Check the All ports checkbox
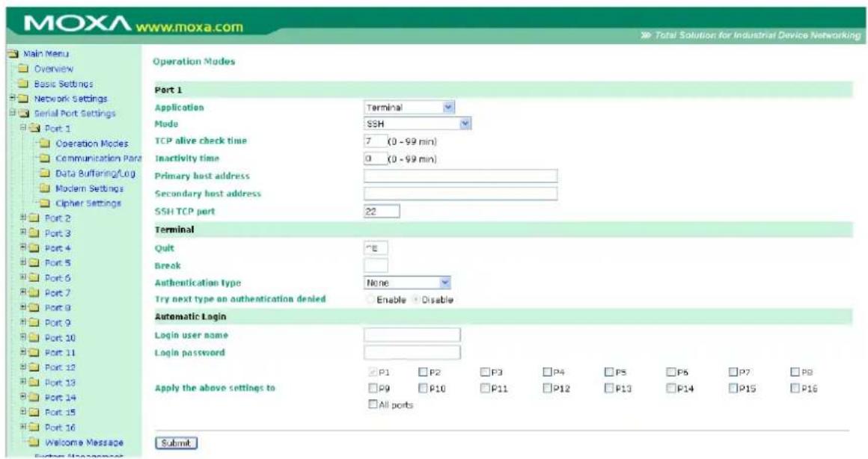 (373, 404)
